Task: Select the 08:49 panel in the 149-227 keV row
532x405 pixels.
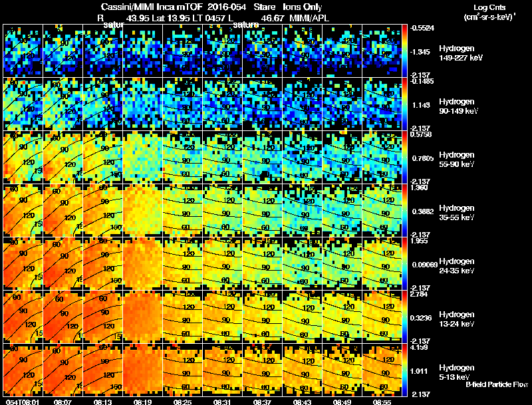Action: tap(342, 51)
